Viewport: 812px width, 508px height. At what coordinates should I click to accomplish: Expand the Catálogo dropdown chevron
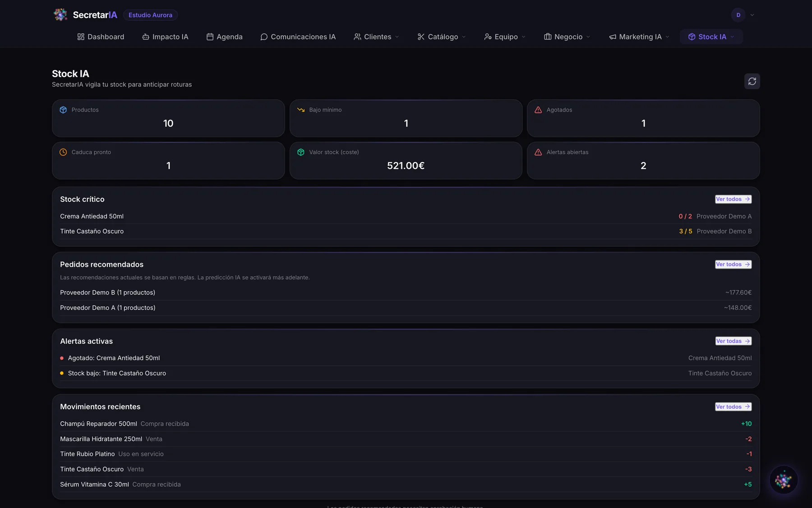pos(464,37)
